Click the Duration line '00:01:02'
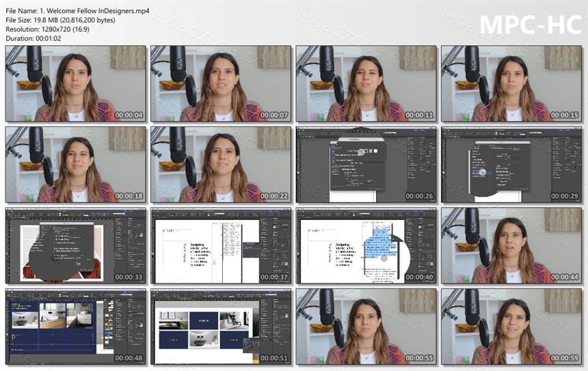The image size is (588, 371). (x=34, y=38)
